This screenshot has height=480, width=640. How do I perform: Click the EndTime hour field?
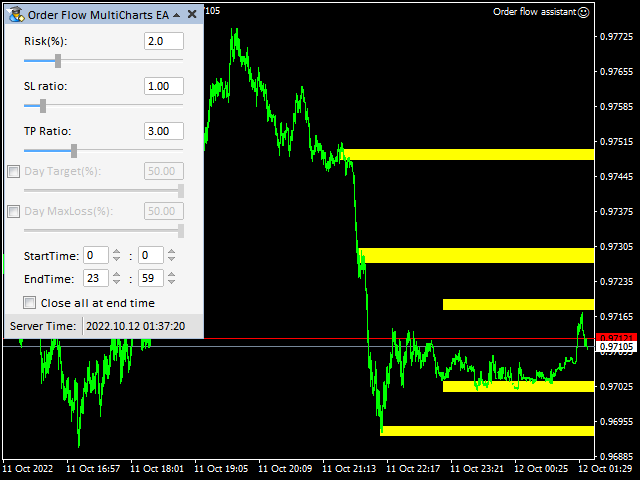point(96,278)
